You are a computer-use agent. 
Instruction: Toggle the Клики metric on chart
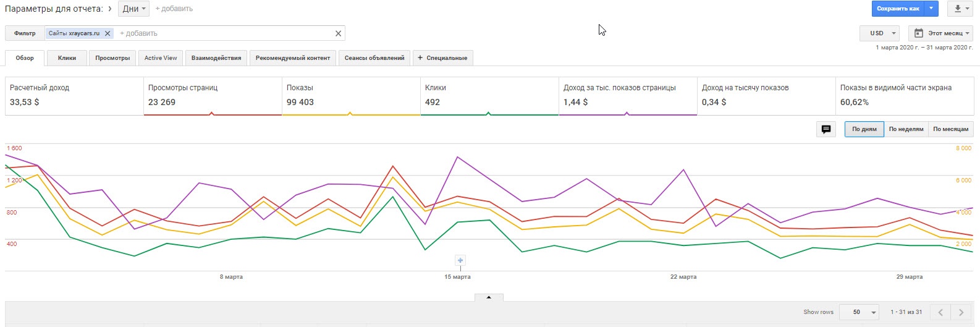(489, 96)
